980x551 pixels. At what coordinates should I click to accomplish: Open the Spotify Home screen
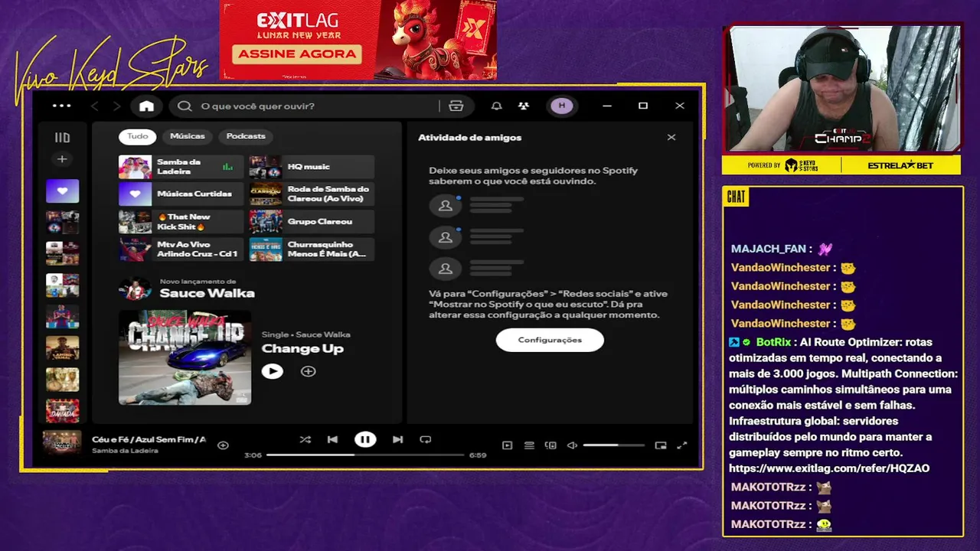point(146,106)
